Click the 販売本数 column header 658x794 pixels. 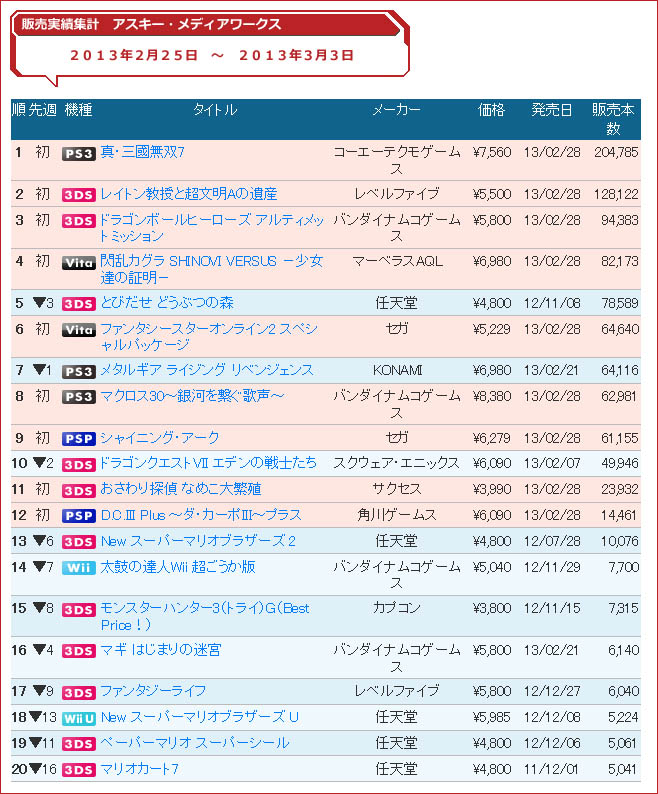tap(613, 119)
